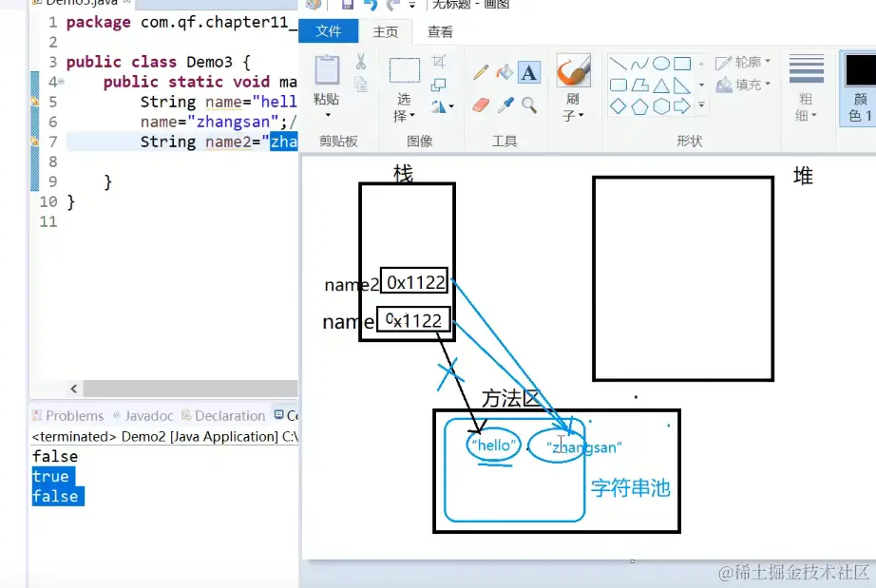Select the rectangular selection tool
The image size is (876, 588).
pyautogui.click(x=405, y=71)
